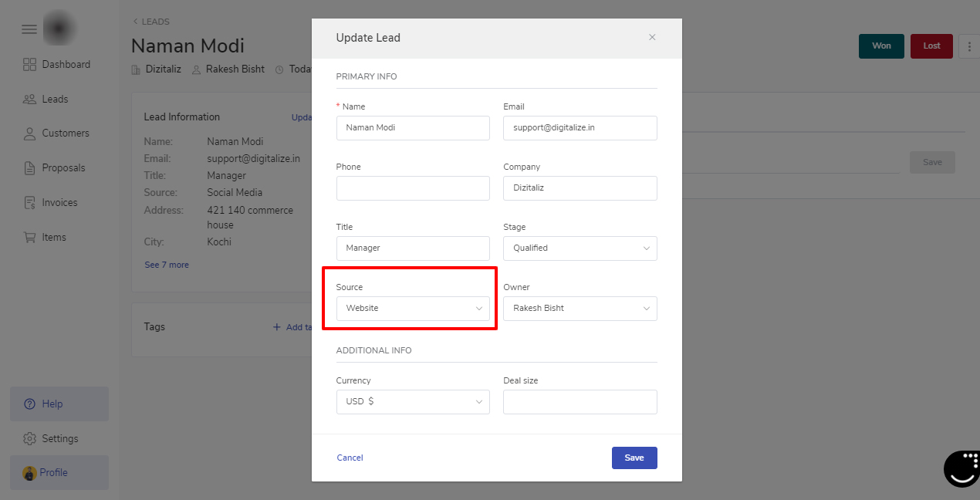Click the hamburger menu icon
The width and height of the screenshot is (980, 500).
(x=29, y=29)
